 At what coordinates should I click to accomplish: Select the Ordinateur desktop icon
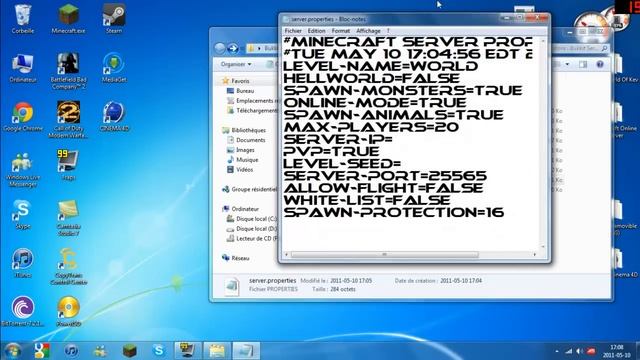pos(23,67)
